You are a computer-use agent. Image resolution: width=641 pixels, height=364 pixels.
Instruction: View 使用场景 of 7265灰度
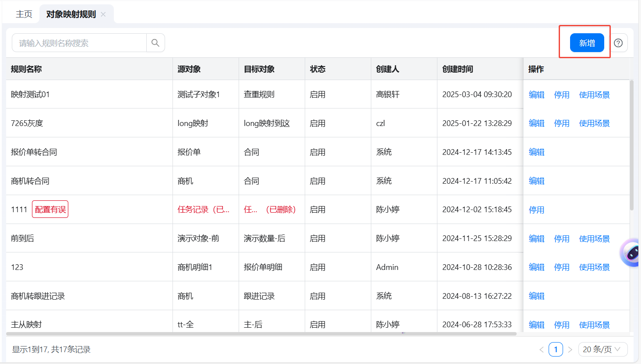pos(594,123)
